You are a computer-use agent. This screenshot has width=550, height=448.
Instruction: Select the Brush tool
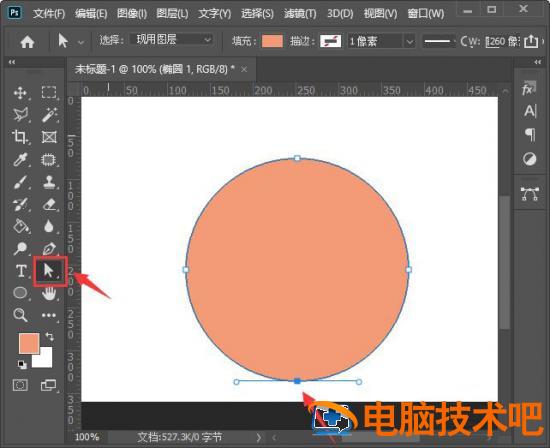coord(20,182)
